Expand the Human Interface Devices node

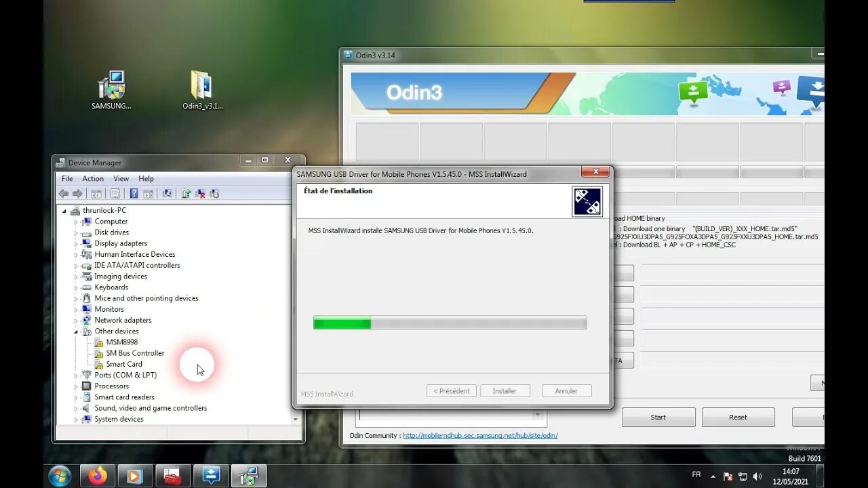(x=77, y=254)
